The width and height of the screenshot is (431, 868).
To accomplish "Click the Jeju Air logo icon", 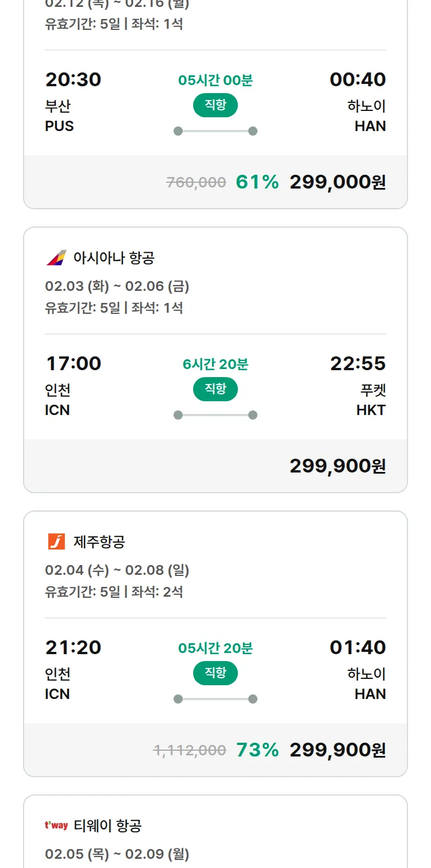I will coord(56,541).
